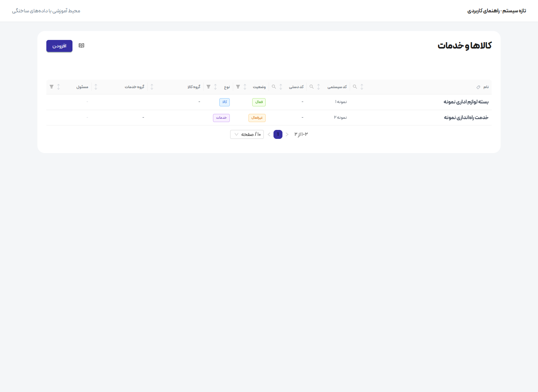Sort by کد دستی column
The width and height of the screenshot is (538, 392).
(x=281, y=87)
